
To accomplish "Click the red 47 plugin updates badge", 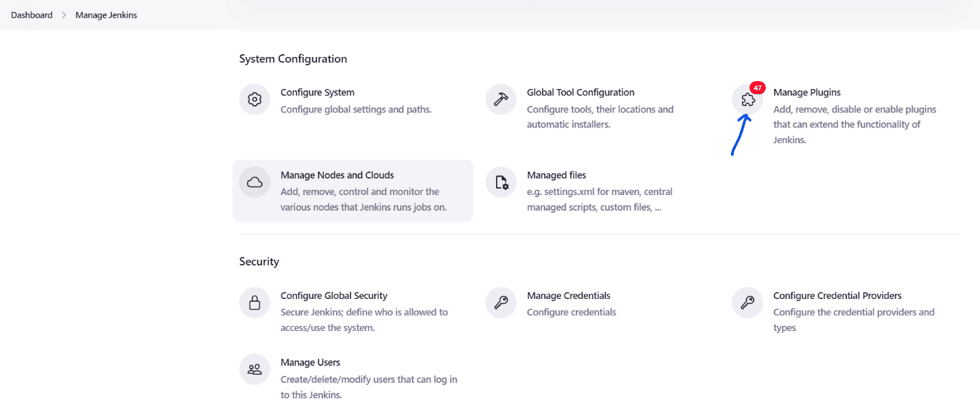I will click(x=757, y=88).
